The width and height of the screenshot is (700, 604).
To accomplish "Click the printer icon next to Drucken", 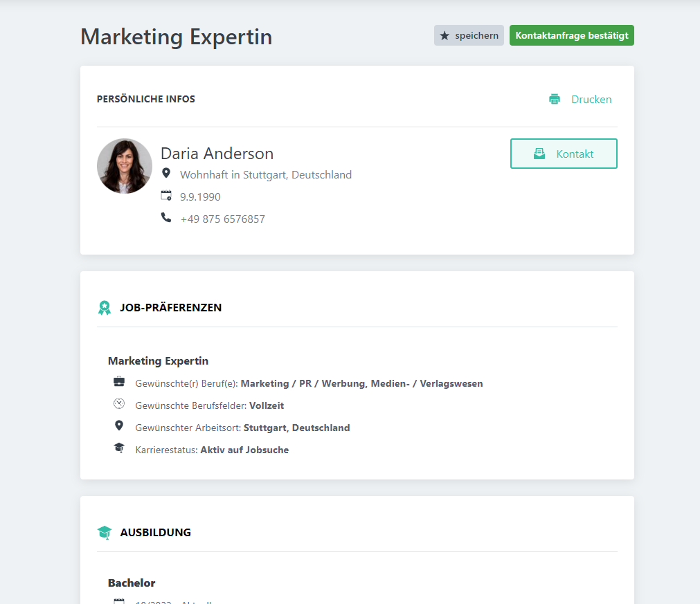I will pyautogui.click(x=554, y=99).
